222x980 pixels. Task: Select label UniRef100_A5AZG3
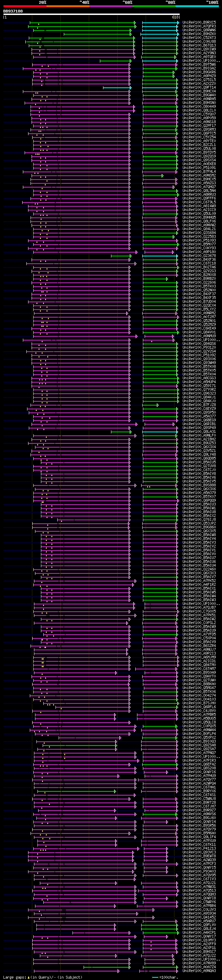(199, 183)
